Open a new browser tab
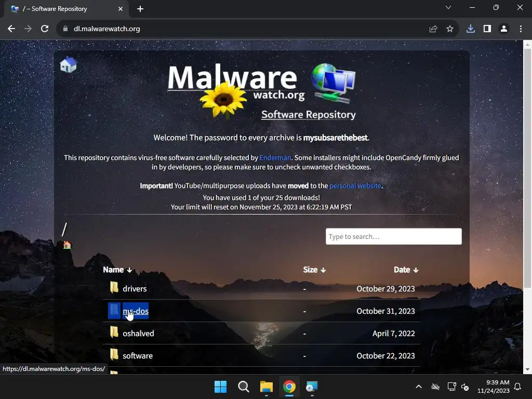Viewport: 532px width, 399px height. click(140, 9)
